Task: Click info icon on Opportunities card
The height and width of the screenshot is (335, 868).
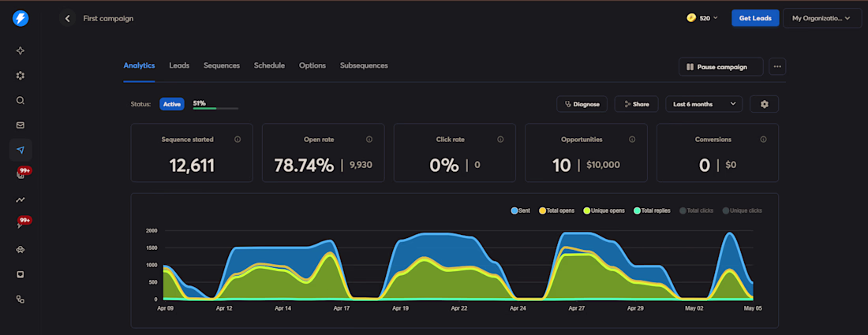Action: 632,140
